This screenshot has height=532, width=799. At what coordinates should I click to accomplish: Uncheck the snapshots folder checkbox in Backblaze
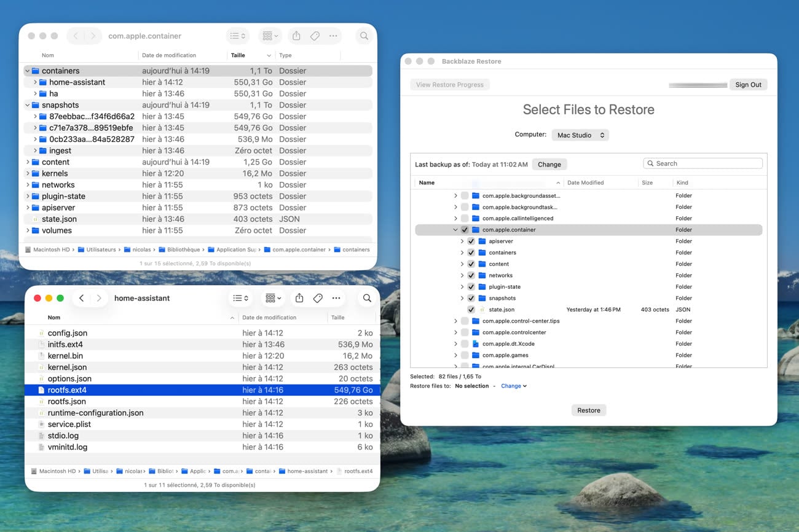(x=471, y=298)
